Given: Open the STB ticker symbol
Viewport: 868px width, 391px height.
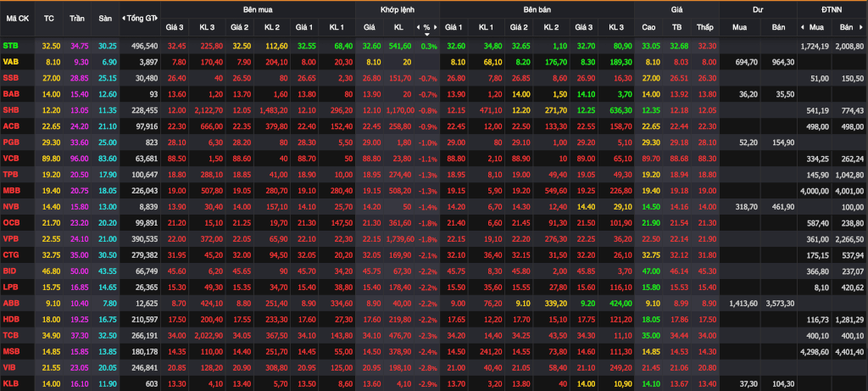Looking at the screenshot, I should (x=10, y=46).
